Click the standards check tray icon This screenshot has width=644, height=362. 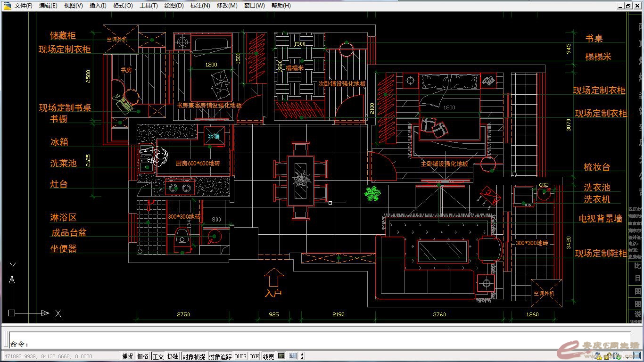[x=617, y=356]
